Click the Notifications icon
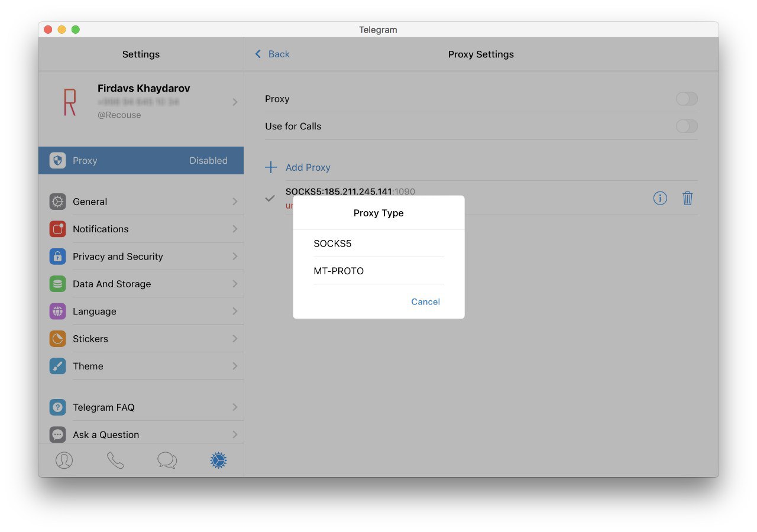This screenshot has width=757, height=532. point(57,229)
